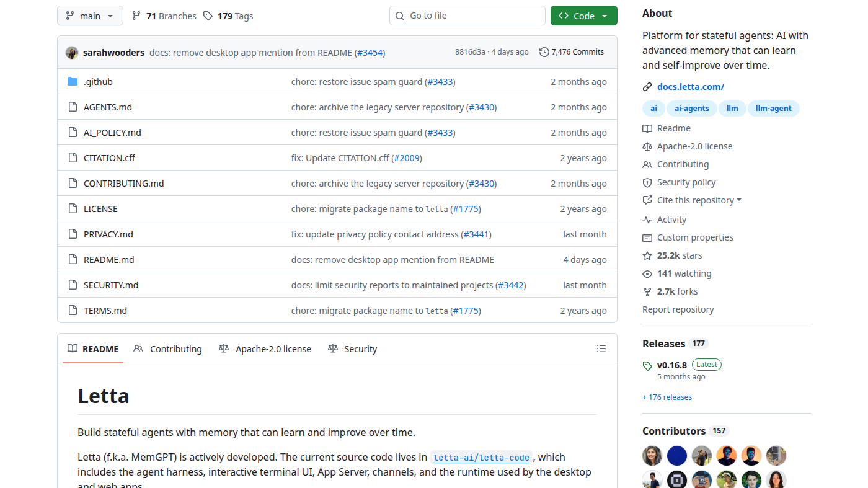This screenshot has height=488, width=868.
Task: Select the README tab
Action: pyautogui.click(x=93, y=349)
